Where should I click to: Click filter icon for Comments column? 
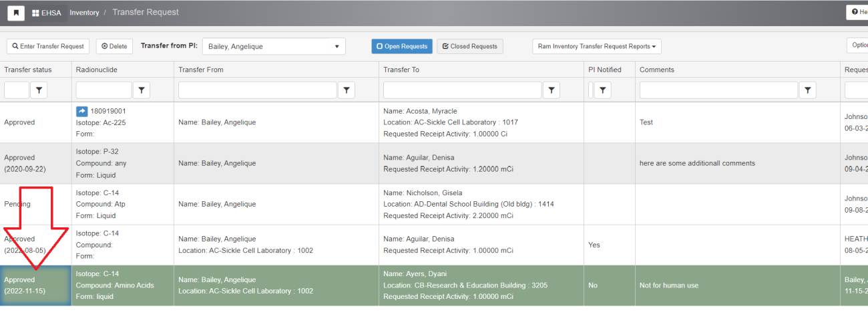point(808,90)
